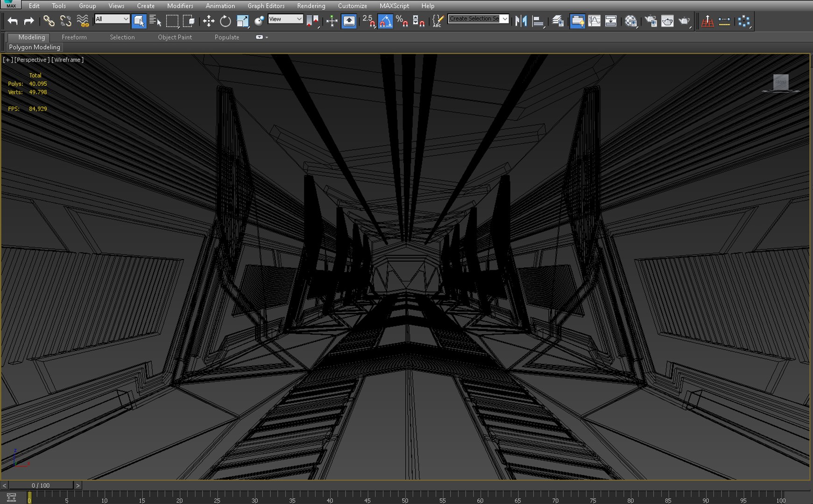Click the blue dots array icon

click(744, 21)
